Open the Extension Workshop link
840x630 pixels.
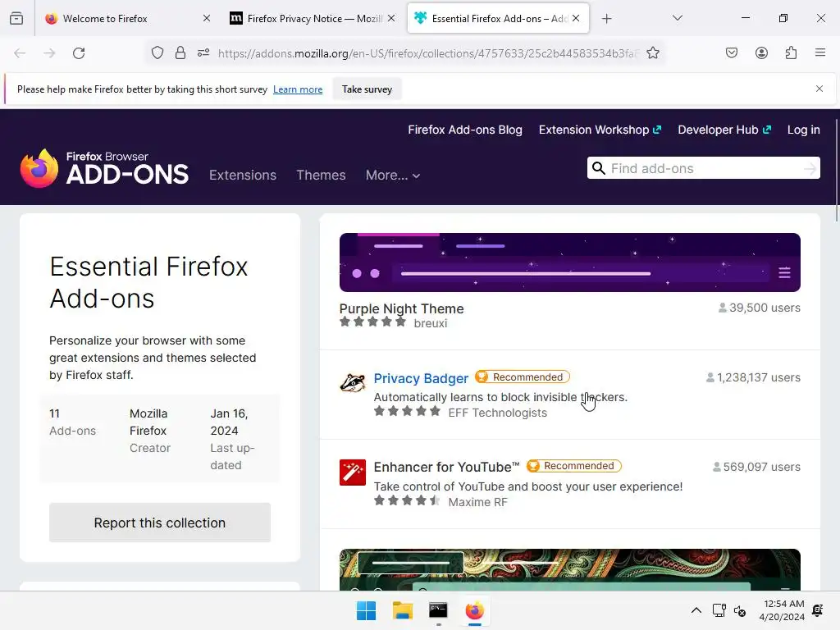[600, 130]
